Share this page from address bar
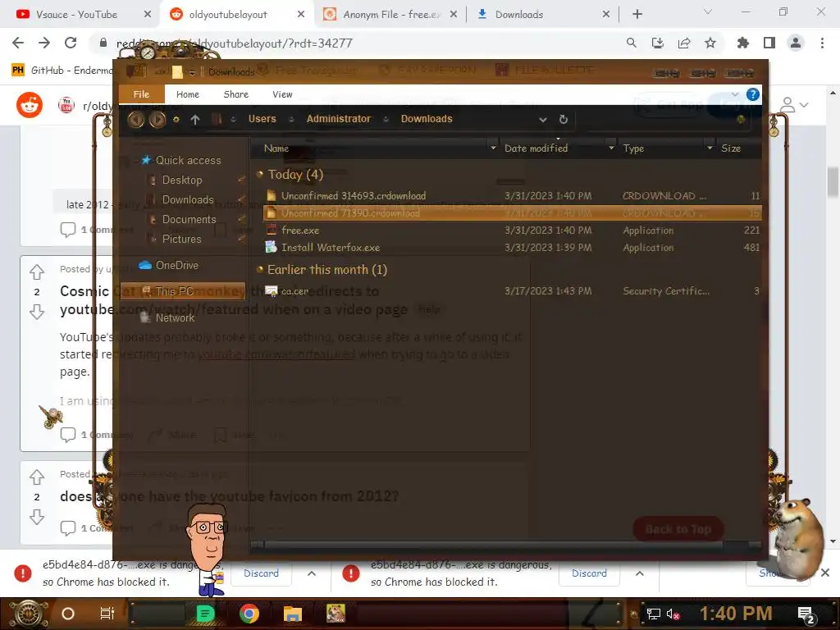The image size is (840, 630). pos(684,43)
